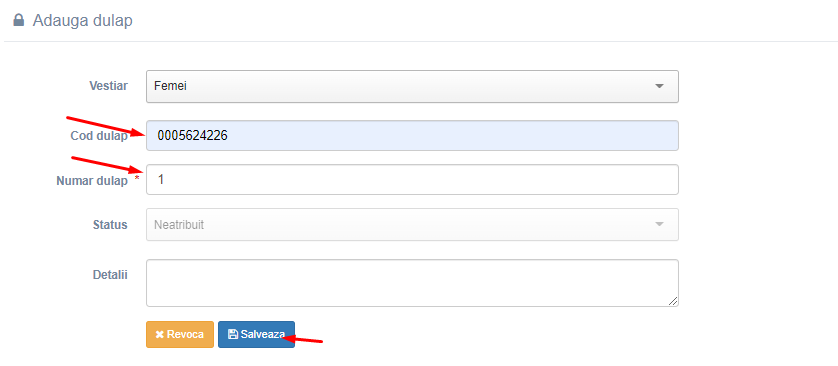This screenshot has width=838, height=366.
Task: Save the form with the Salveaza button
Action: 256,334
